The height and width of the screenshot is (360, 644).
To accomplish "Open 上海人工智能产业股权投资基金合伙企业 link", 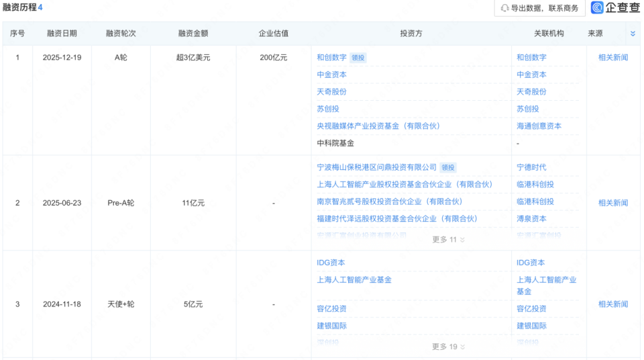I will pyautogui.click(x=405, y=184).
